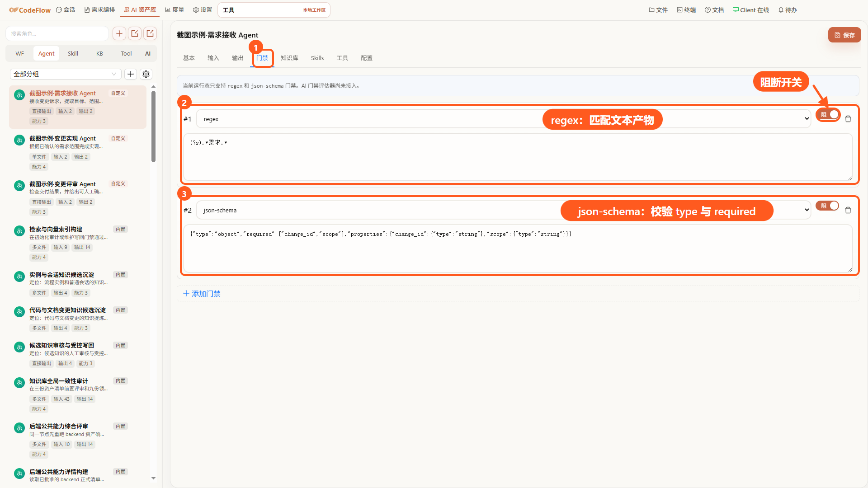
Task: Switch to the 输入 tab
Action: [213, 58]
